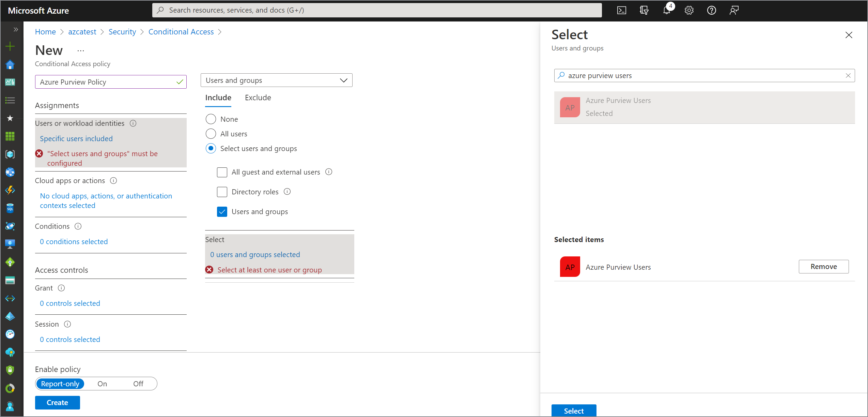Open the Cost Management icon

point(10,388)
